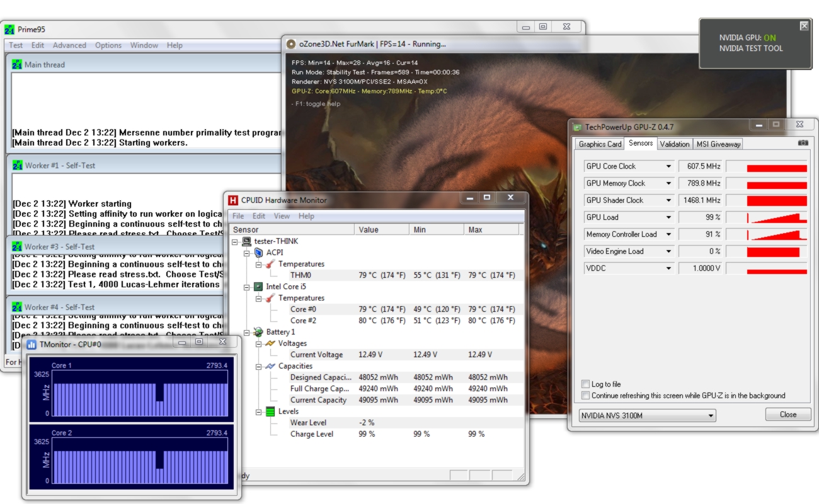The image size is (819, 504).
Task: Click the green Levels node icon
Action: (x=270, y=411)
